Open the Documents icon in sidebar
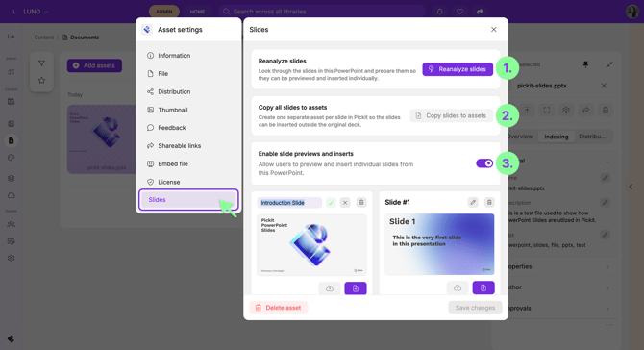 click(12, 141)
